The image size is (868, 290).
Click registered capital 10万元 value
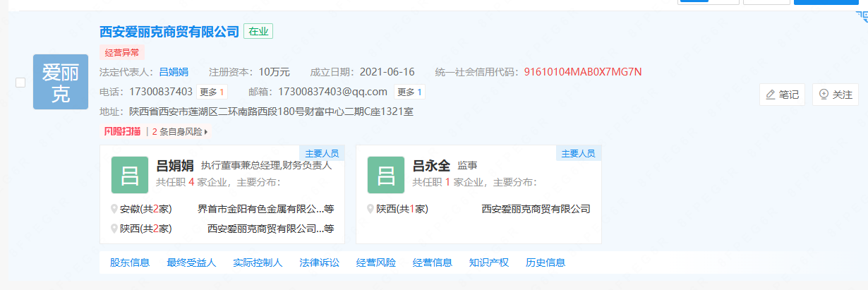tap(275, 72)
